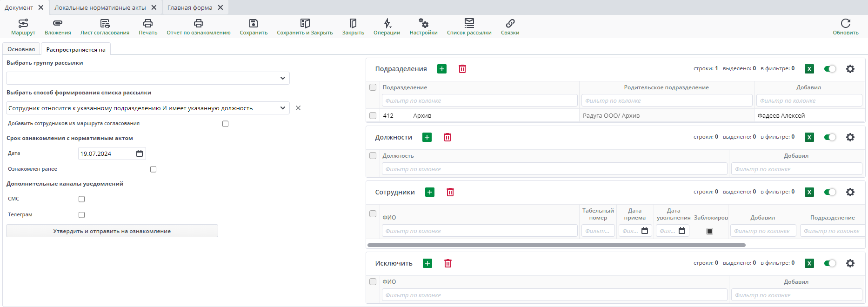Open Дата увольнения filter calendar
The height and width of the screenshot is (307, 868).
pos(682,231)
